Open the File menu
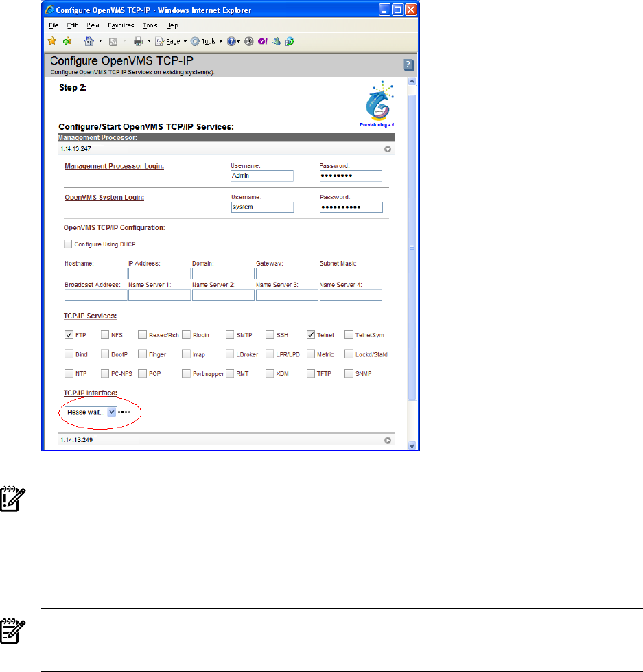Viewport: 643px width, 672px height. click(x=54, y=25)
